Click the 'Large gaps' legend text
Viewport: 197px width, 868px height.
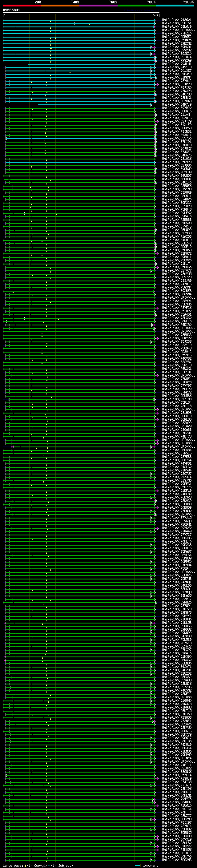pyautogui.click(x=13, y=866)
